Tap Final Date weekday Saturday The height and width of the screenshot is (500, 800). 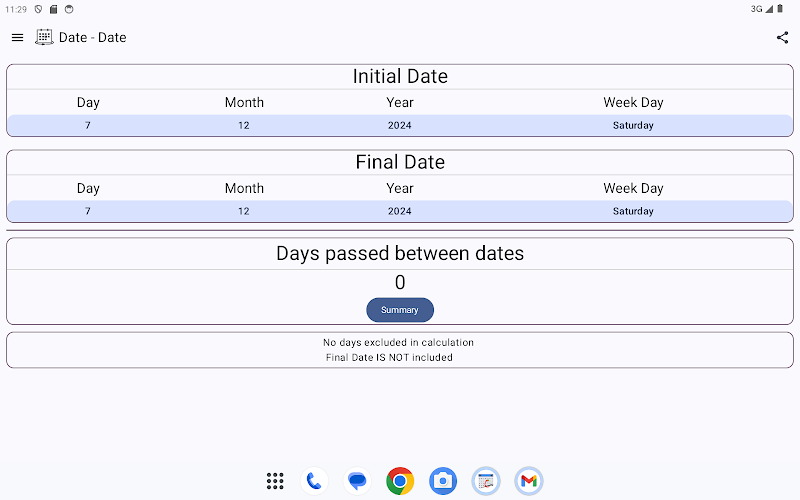click(x=633, y=211)
